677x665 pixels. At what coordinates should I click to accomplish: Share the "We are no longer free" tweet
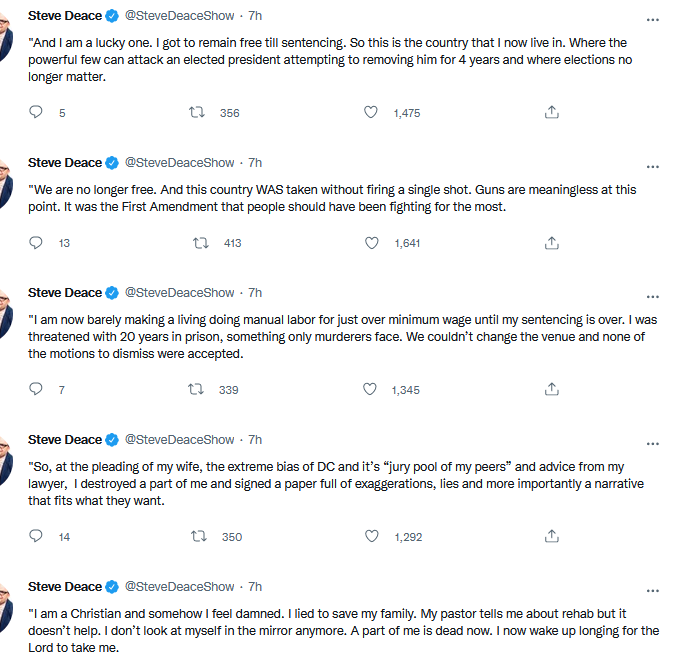551,243
